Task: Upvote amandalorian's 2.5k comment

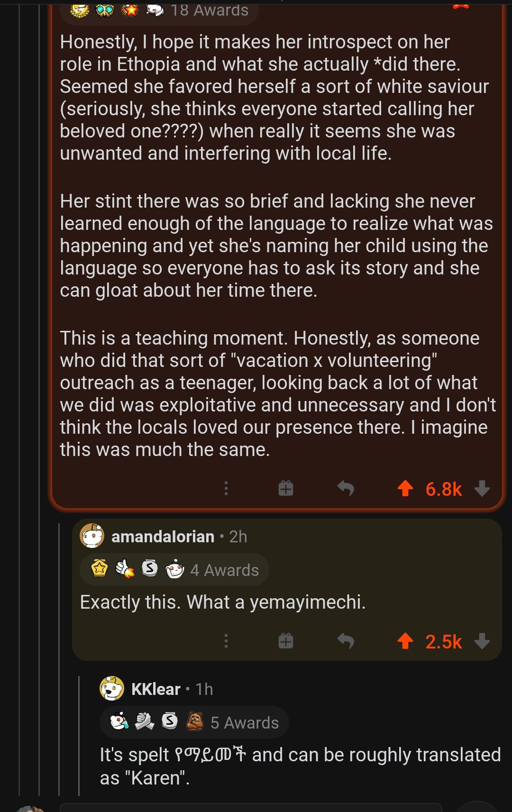Action: 405,641
